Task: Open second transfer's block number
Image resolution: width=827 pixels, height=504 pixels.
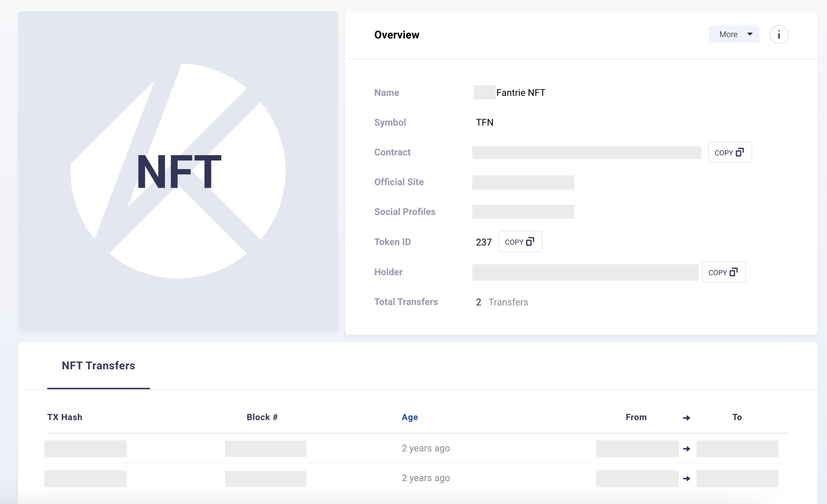Action: 265,479
